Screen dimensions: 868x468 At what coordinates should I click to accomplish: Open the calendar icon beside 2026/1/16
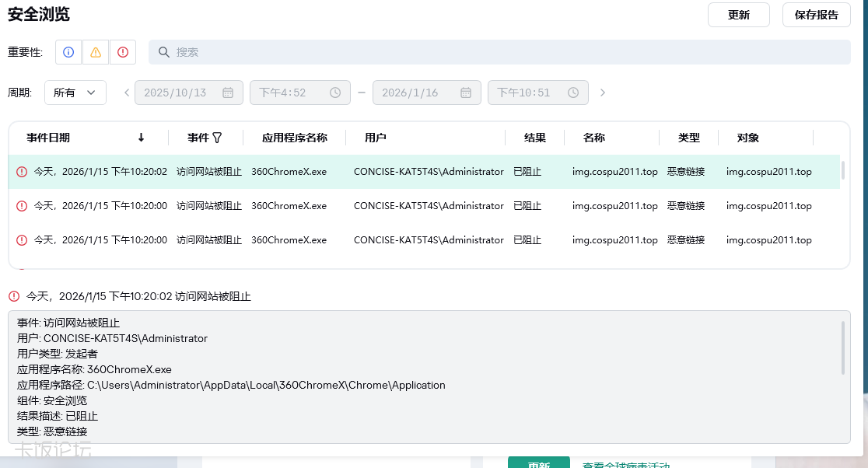[x=464, y=92]
